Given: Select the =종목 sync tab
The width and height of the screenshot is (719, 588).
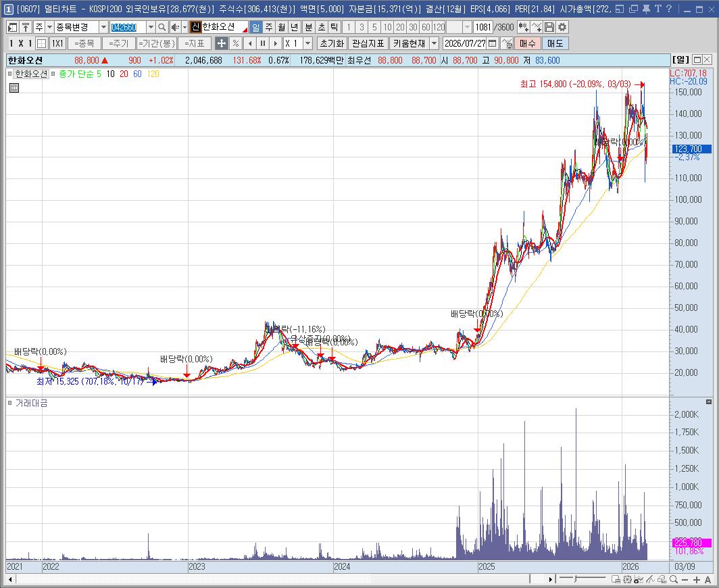Looking at the screenshot, I should click(84, 43).
